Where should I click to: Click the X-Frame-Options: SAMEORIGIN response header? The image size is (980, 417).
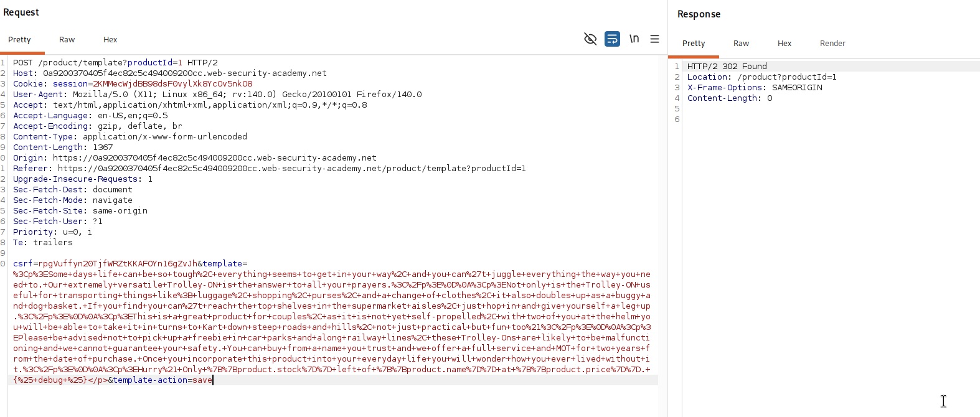[x=755, y=88]
